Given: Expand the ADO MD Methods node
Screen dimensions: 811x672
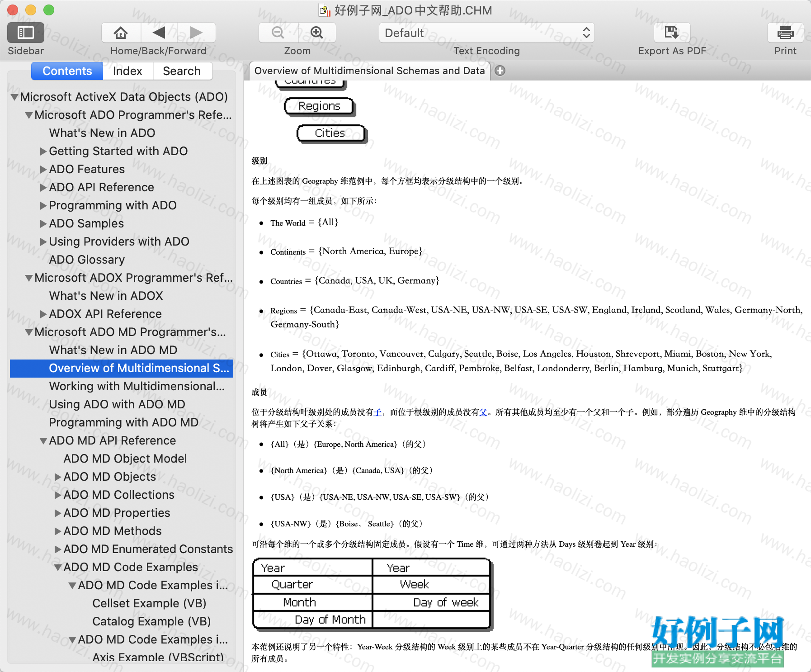Looking at the screenshot, I should point(58,531).
